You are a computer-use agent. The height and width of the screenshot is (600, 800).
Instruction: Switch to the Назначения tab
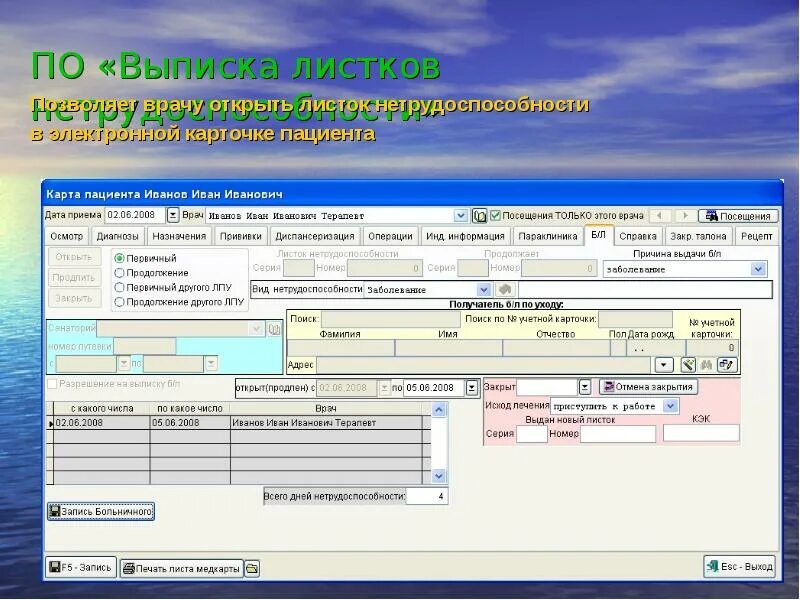[179, 236]
